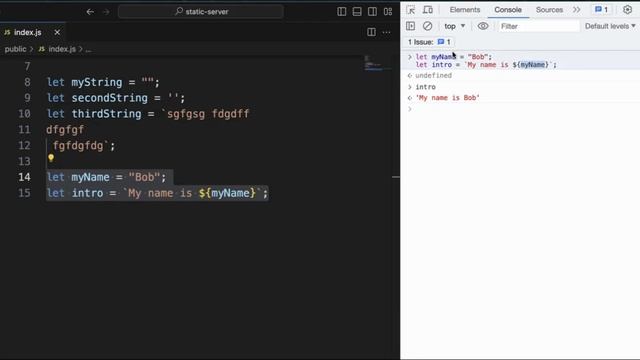Click the lightbulb code action icon
This screenshot has height=360, width=640.
(51, 158)
